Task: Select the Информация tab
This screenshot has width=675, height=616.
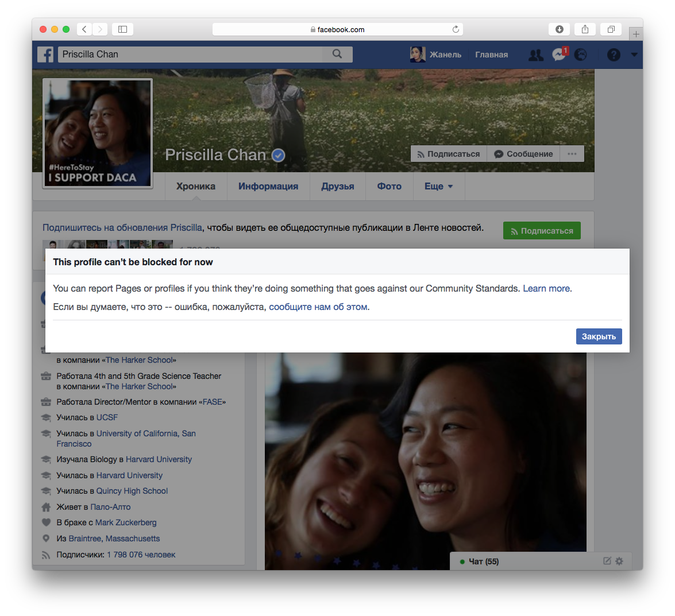Action: point(268,186)
